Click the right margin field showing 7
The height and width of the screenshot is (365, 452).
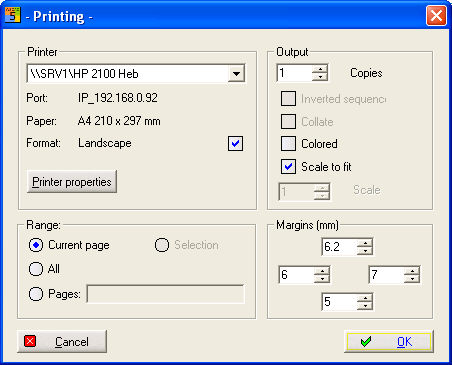[387, 275]
